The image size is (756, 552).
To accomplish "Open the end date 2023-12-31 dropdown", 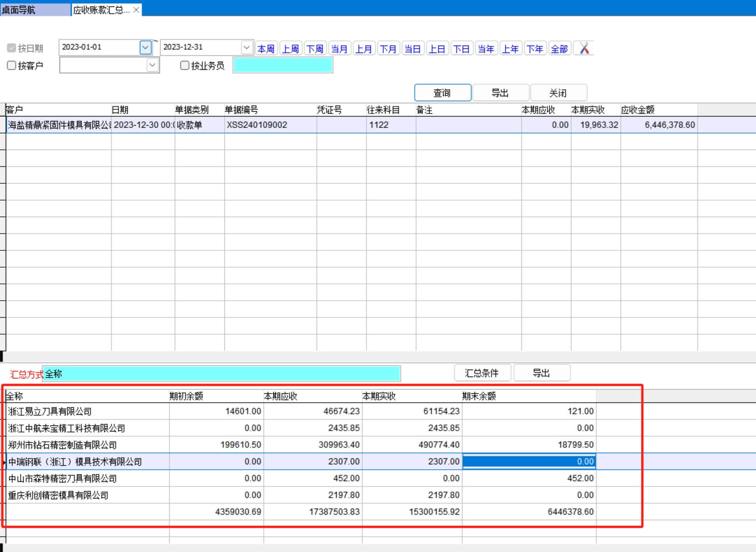I will coord(246,47).
